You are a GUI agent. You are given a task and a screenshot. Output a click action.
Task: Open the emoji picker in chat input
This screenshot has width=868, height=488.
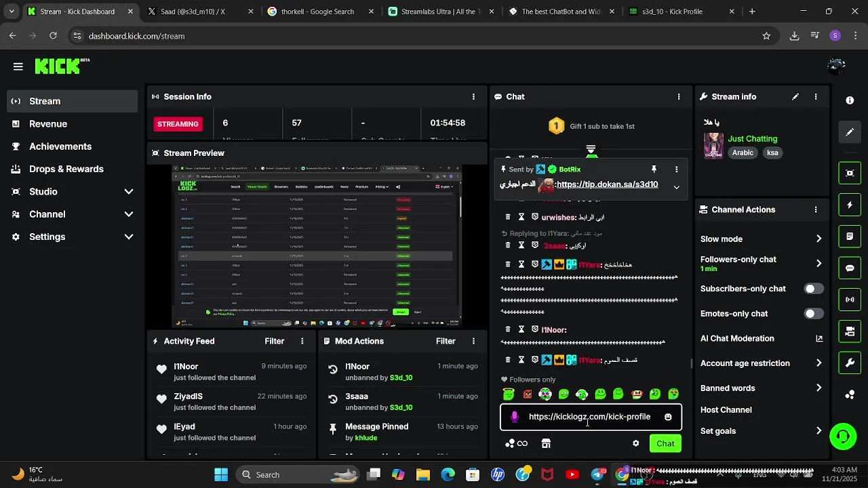pyautogui.click(x=668, y=417)
